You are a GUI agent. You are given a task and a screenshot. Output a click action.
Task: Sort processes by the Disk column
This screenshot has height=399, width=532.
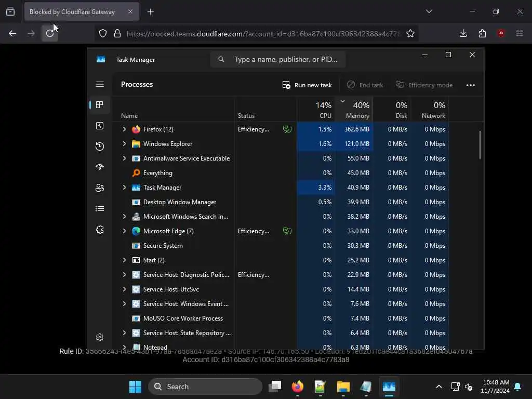[x=392, y=109]
